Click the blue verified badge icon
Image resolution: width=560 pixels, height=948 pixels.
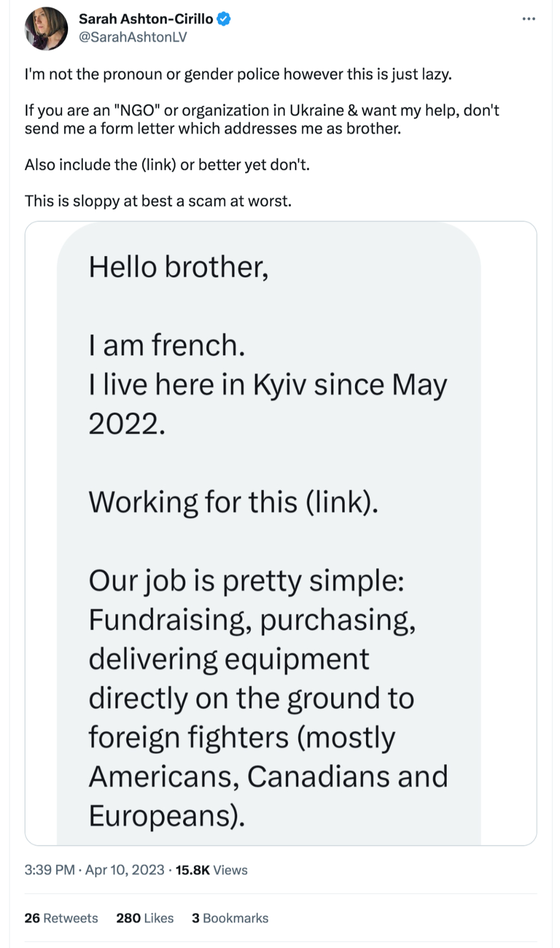[224, 19]
